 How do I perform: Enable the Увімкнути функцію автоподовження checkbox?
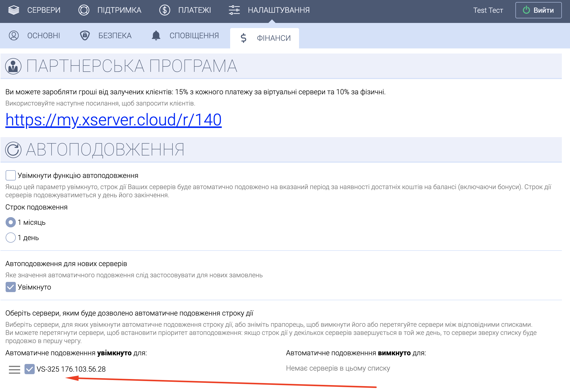point(10,175)
